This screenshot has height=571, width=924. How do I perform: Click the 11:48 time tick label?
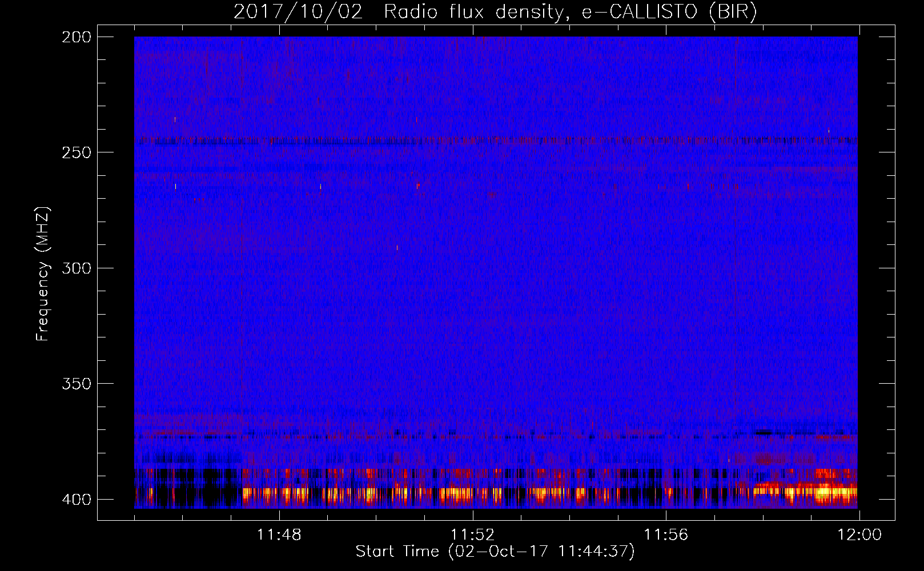click(279, 535)
